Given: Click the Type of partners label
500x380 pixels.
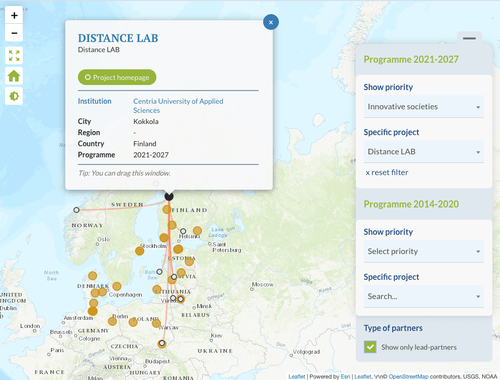Looking at the screenshot, I should point(393,328).
